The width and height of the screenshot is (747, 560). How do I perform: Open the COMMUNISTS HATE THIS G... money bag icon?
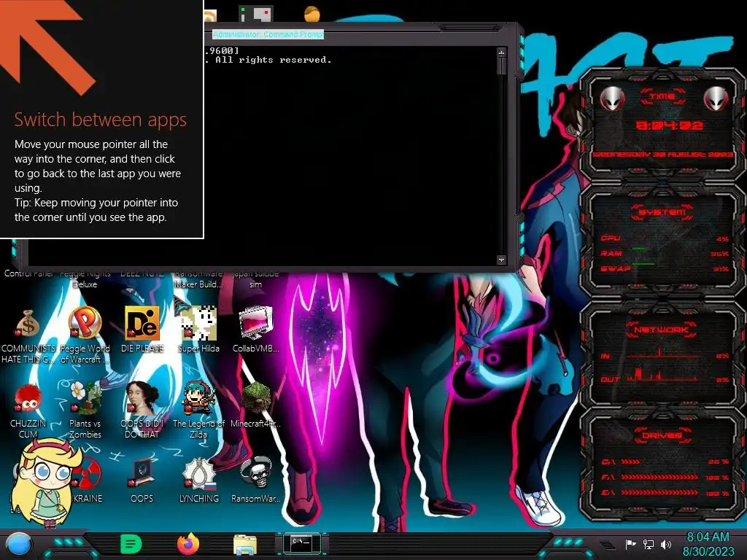coord(28,324)
